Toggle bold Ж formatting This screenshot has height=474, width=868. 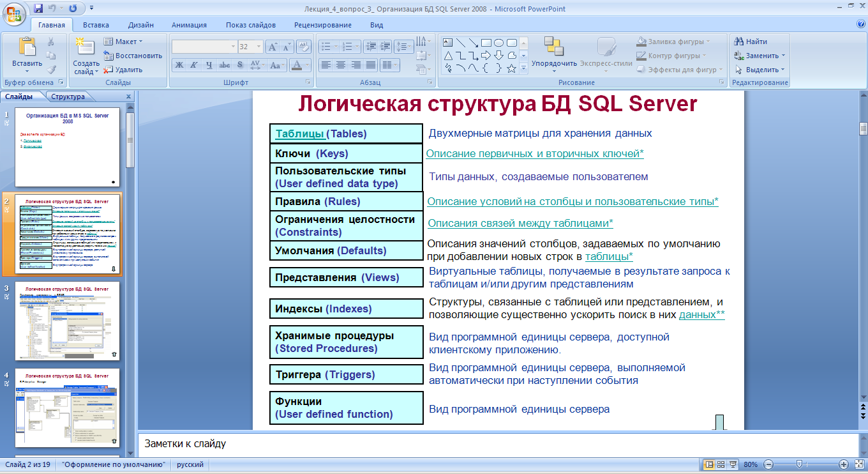pos(179,65)
